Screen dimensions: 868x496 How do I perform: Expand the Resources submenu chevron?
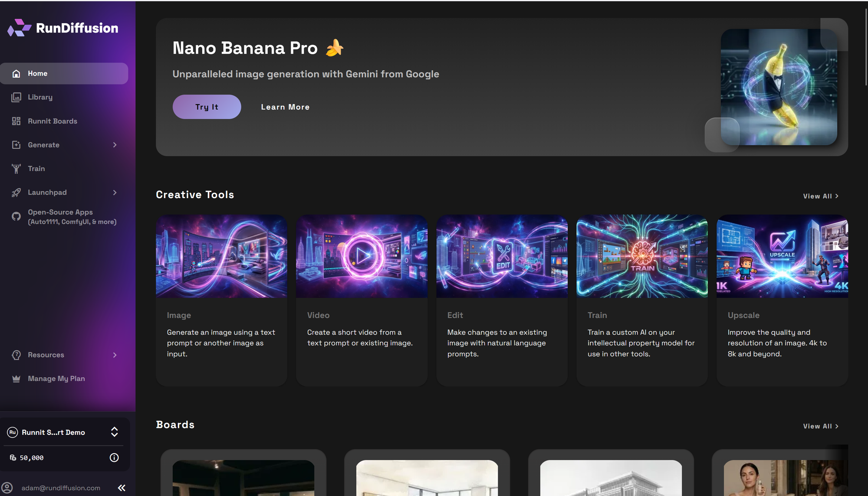coord(115,355)
